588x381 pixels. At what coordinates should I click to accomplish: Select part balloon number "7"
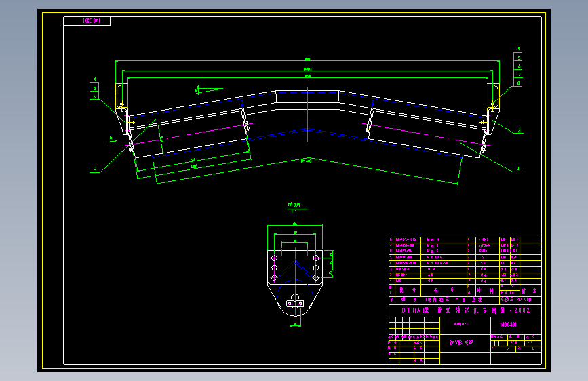click(x=519, y=75)
